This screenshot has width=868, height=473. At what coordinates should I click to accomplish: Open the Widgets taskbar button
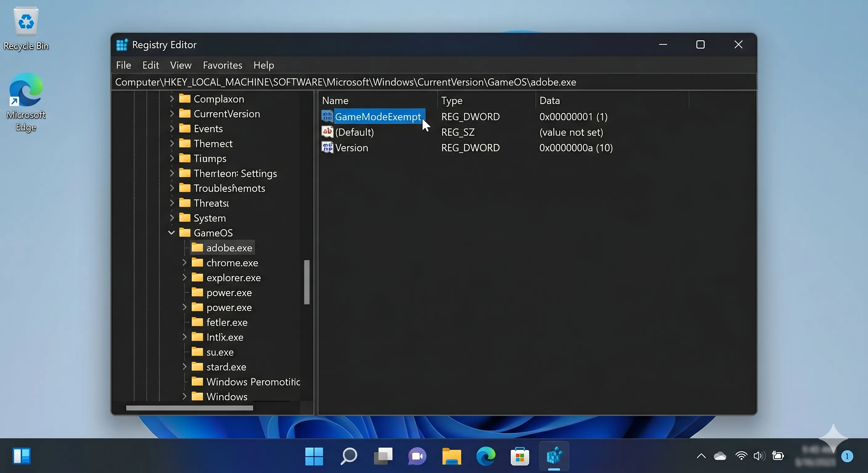(22, 456)
